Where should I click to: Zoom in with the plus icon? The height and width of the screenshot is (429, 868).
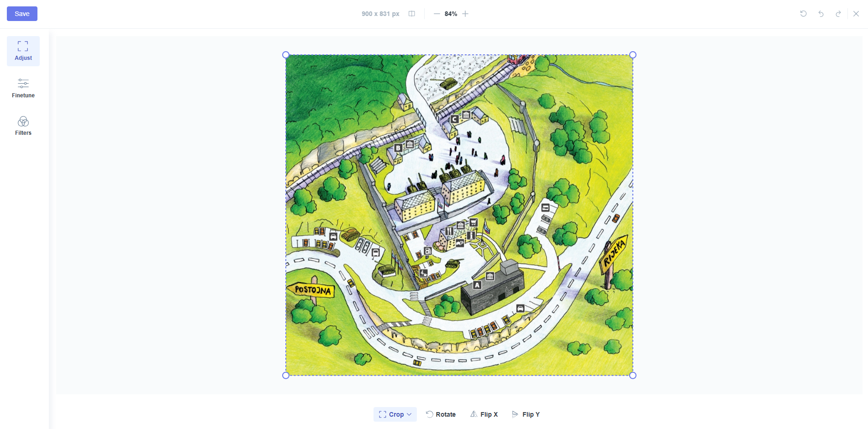(x=465, y=14)
